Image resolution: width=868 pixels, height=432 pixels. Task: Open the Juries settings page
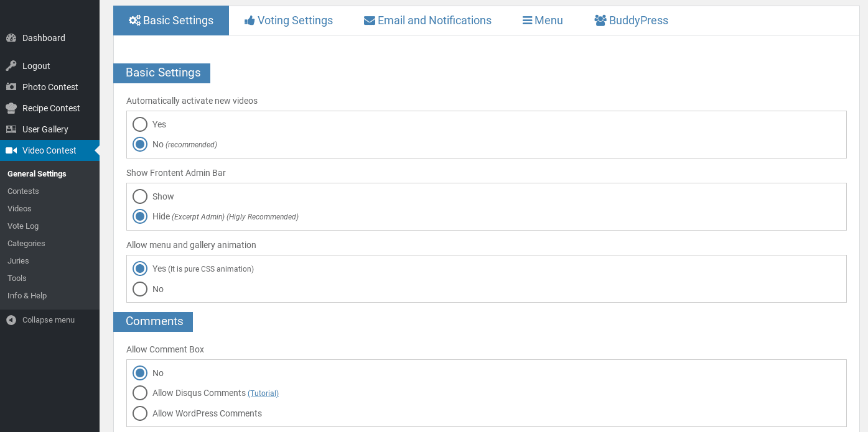click(x=17, y=260)
